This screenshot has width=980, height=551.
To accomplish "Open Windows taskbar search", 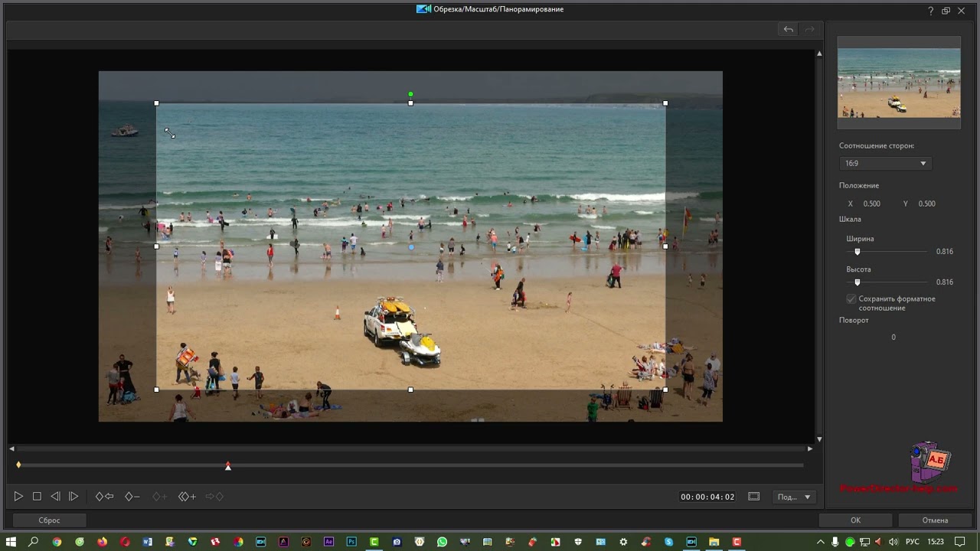I will [x=34, y=542].
